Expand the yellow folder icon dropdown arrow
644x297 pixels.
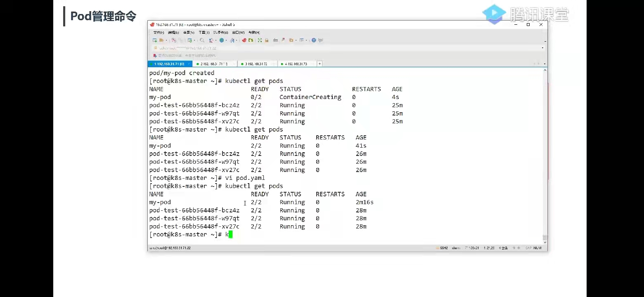click(x=296, y=40)
